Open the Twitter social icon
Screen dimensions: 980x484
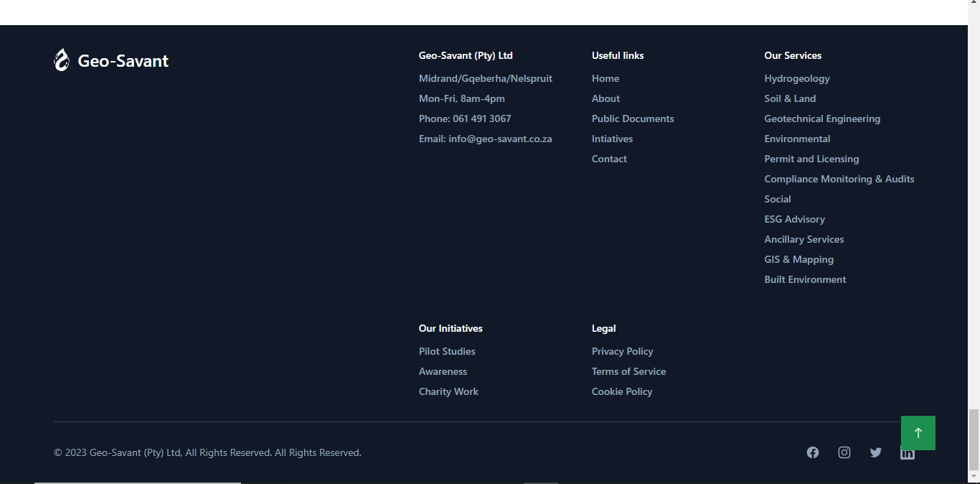pos(876,452)
